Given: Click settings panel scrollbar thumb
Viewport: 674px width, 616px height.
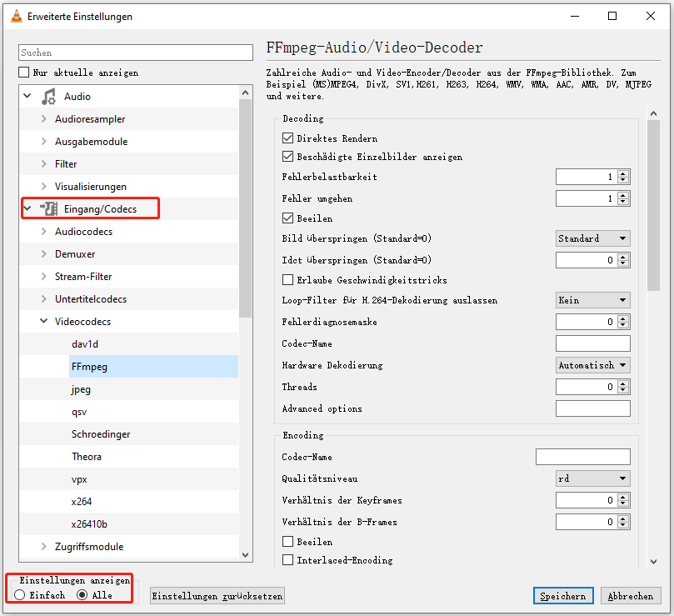Looking at the screenshot, I should pyautogui.click(x=653, y=206).
